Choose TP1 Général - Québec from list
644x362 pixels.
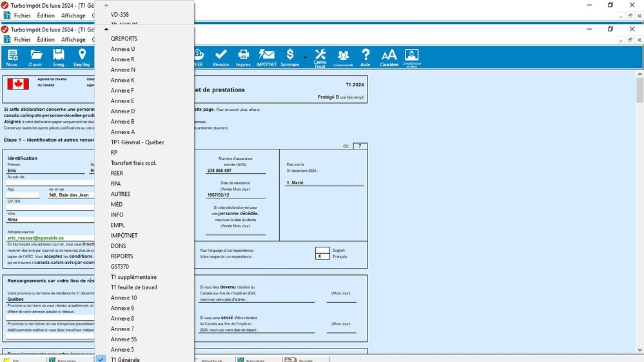[x=137, y=142]
